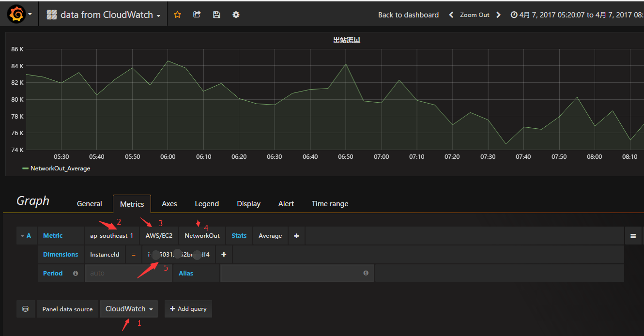644x336 pixels.
Task: Star this dashboard as favorite
Action: [177, 15]
